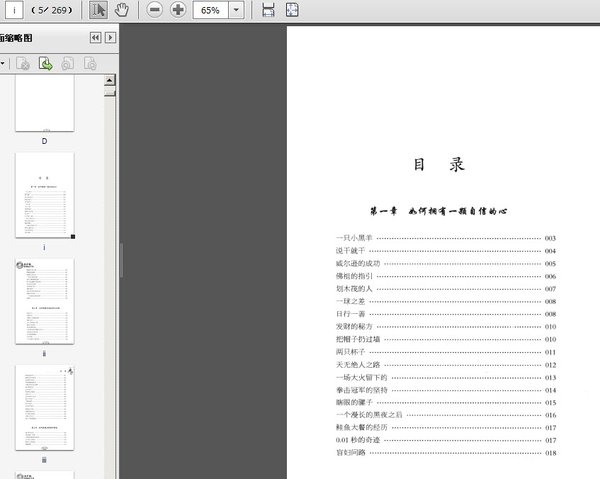Image resolution: width=600 pixels, height=479 pixels.
Task: Select the text selection cursor tool
Action: click(x=98, y=10)
